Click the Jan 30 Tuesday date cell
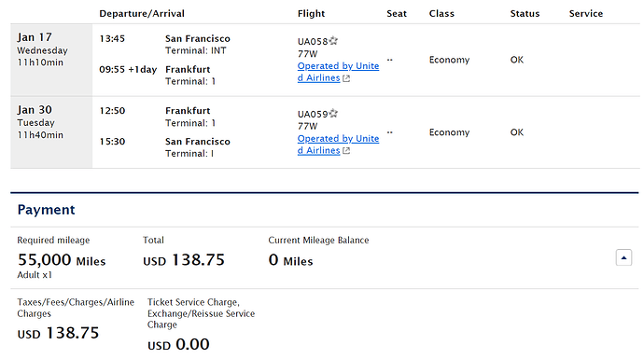Viewport: 644px width, 359px height. (x=51, y=132)
